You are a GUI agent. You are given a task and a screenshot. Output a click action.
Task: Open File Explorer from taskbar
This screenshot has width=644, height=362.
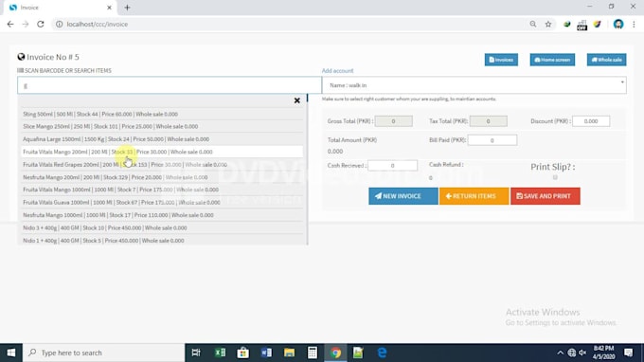click(x=289, y=353)
